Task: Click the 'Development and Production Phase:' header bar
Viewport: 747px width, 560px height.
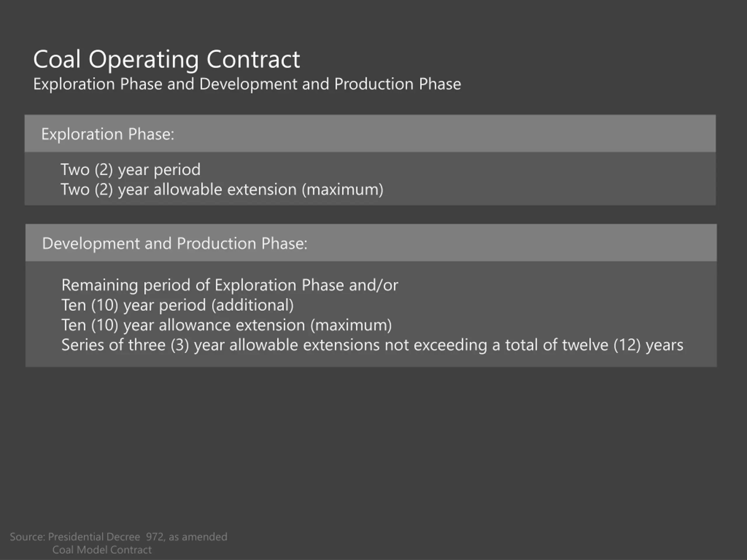Action: [371, 243]
